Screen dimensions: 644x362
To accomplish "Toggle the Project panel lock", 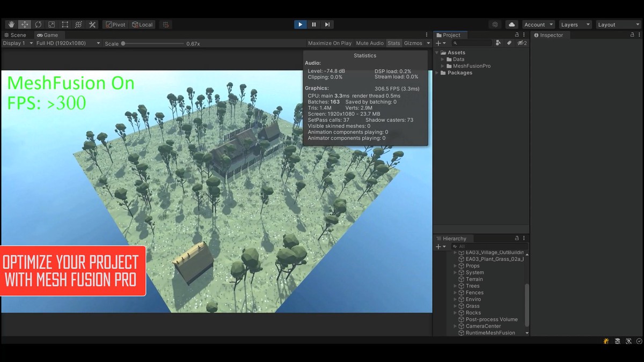I will 517,35.
